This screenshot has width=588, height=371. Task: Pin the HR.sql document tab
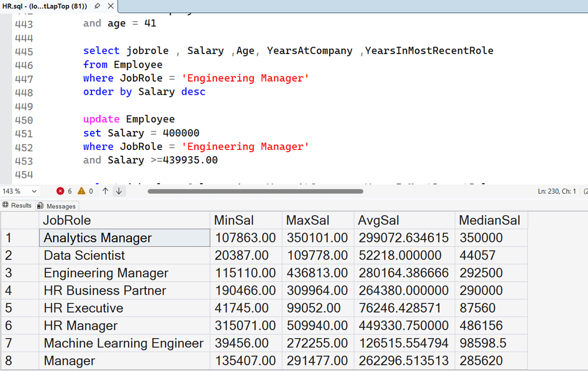[97, 6]
